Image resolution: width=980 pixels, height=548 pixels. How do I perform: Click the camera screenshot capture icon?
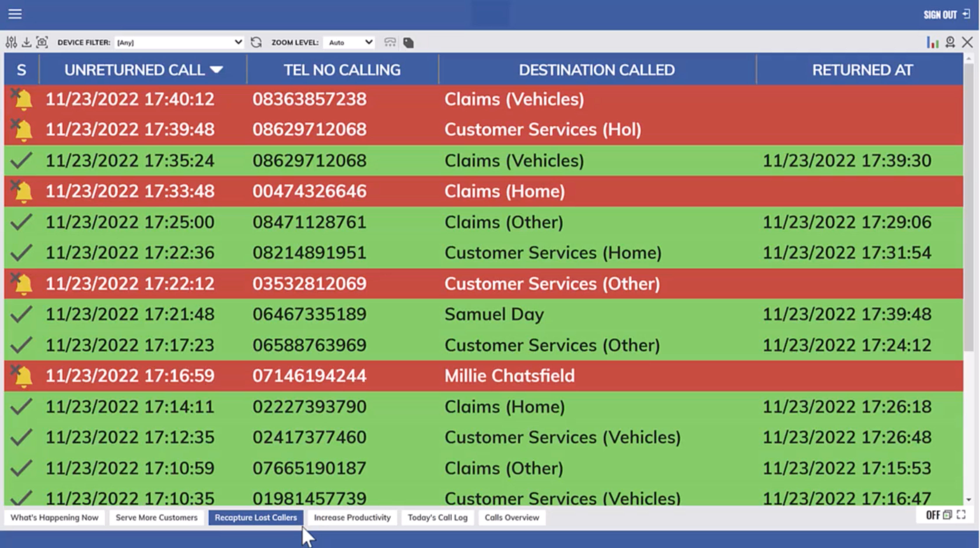(42, 42)
